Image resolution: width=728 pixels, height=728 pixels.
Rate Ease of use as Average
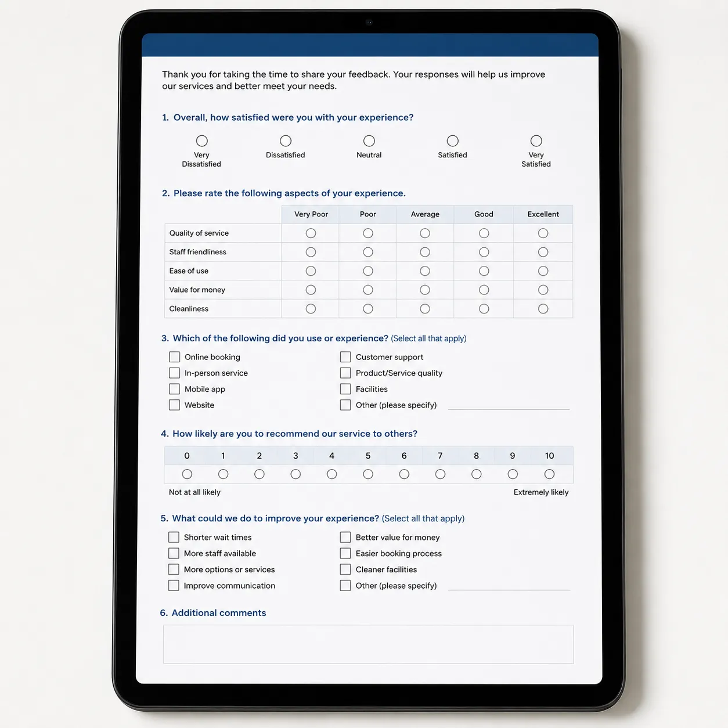pos(425,271)
